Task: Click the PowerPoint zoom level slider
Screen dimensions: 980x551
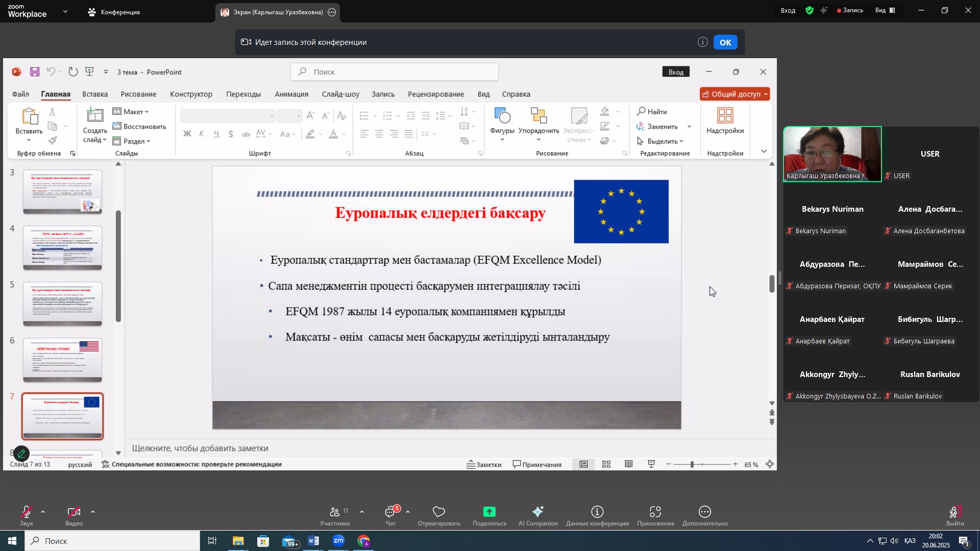Action: pos(692,464)
